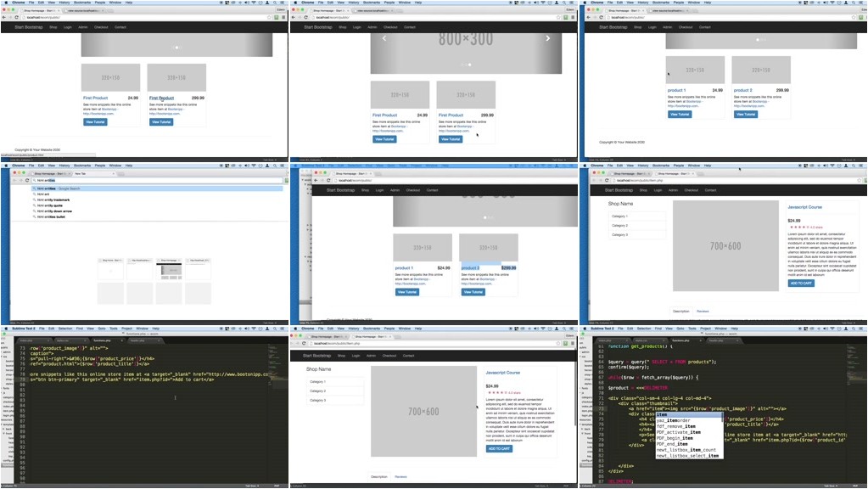Select Category 3 in bottom-middle item page
Viewport: 868px width, 489px height.
pos(335,400)
